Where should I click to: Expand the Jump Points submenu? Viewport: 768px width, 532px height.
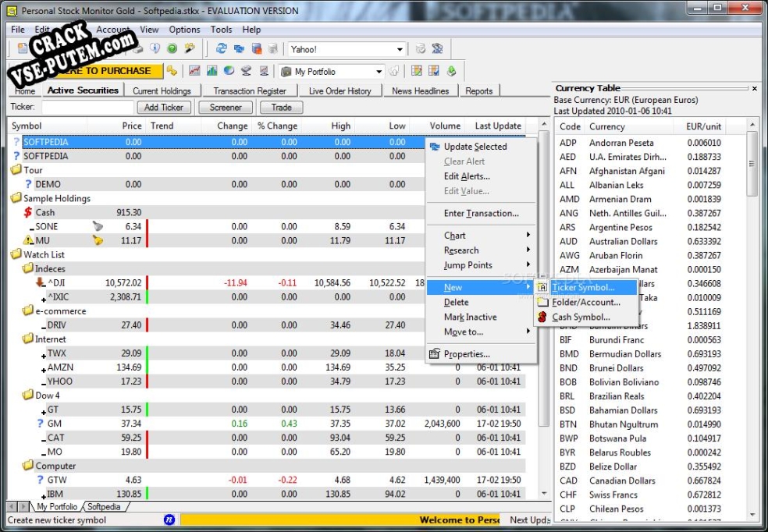(x=480, y=264)
